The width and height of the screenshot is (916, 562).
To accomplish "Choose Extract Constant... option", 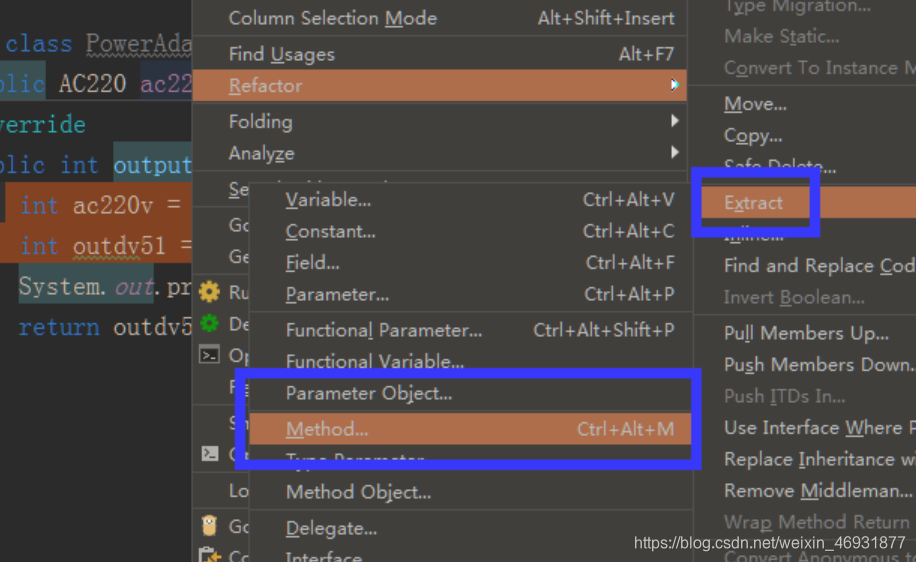I will 471,231.
